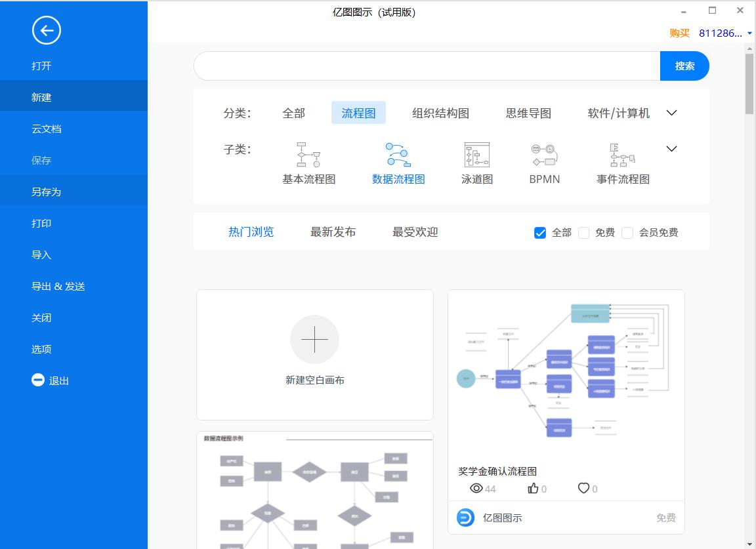This screenshot has height=549, width=756.
Task: Click the 搜索 button
Action: click(x=684, y=66)
